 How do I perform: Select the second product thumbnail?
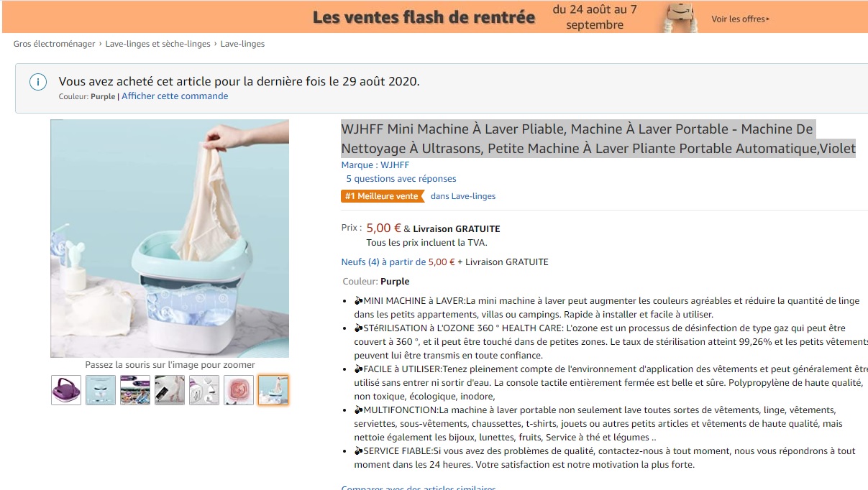coord(101,390)
